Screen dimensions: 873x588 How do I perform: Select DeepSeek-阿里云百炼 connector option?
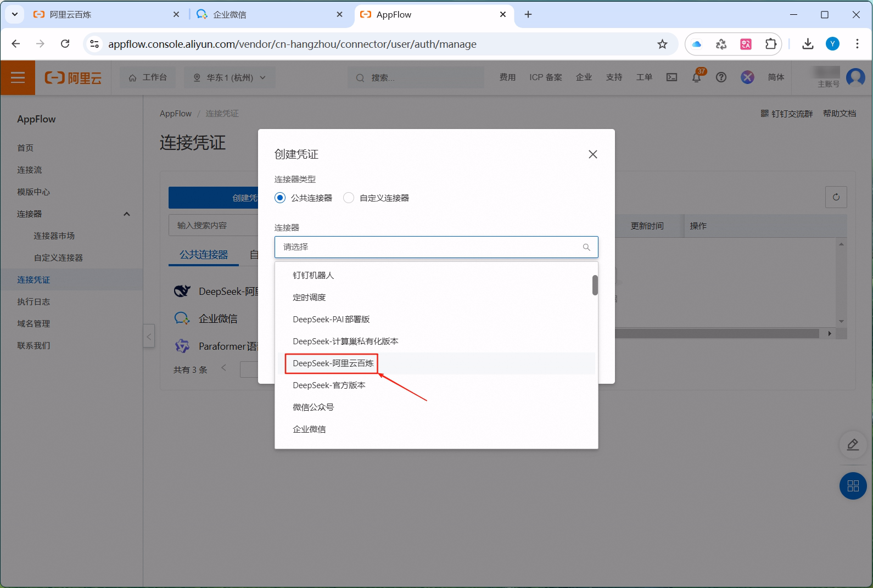click(436, 363)
